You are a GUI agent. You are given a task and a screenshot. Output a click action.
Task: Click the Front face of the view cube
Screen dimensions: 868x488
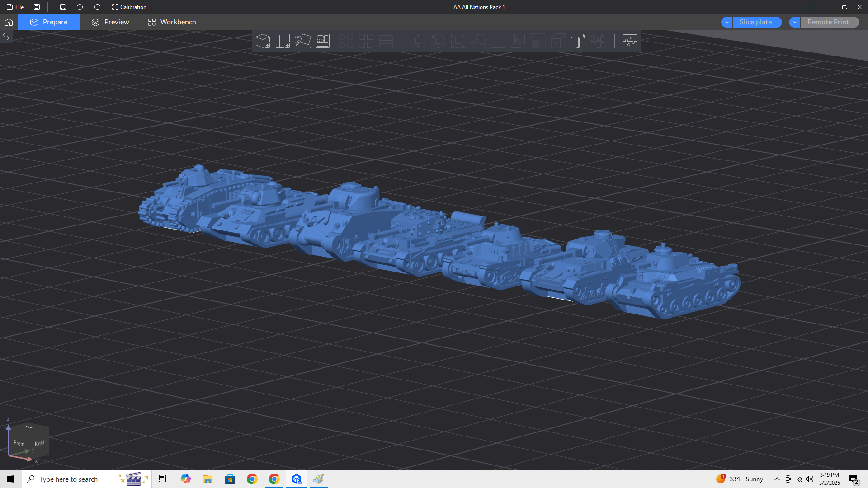(19, 443)
